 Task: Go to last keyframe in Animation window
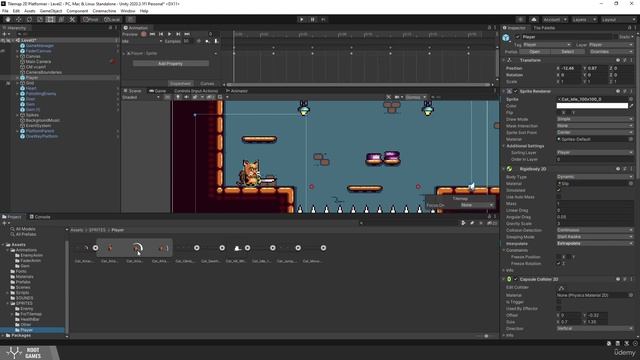coord(187,34)
